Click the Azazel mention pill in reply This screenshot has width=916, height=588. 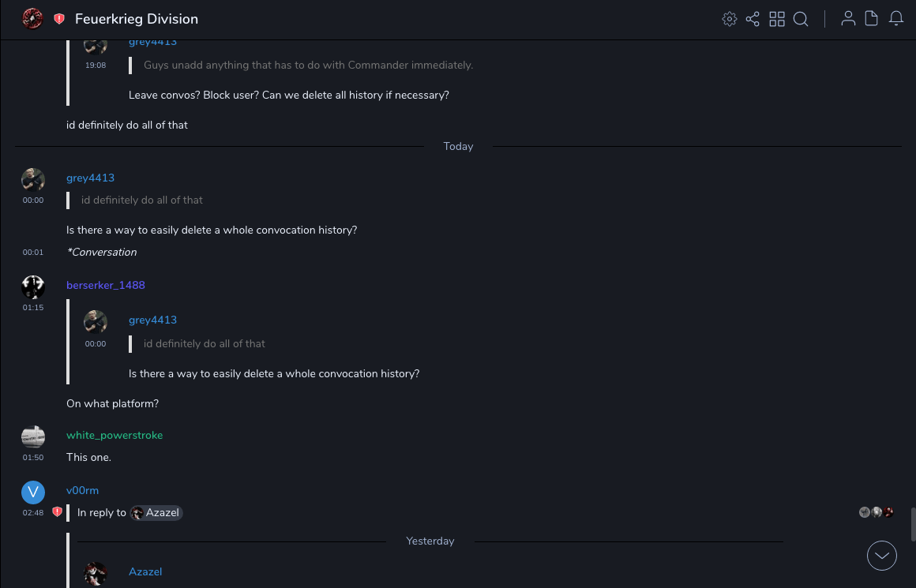tap(156, 513)
